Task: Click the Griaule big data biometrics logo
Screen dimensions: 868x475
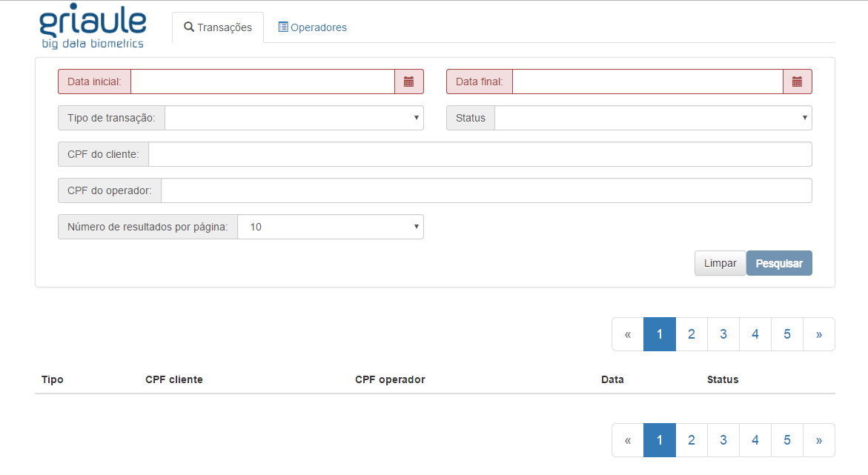Action: pyautogui.click(x=93, y=27)
